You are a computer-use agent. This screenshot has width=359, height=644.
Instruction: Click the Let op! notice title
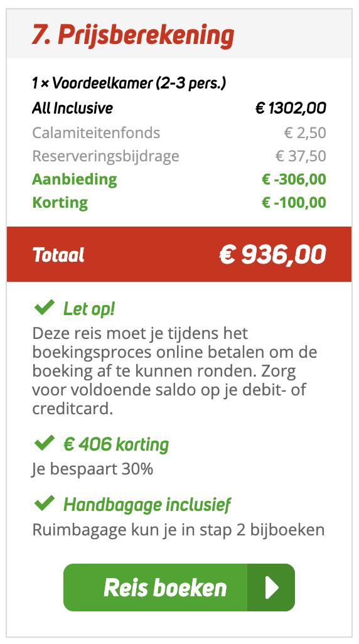(x=89, y=309)
